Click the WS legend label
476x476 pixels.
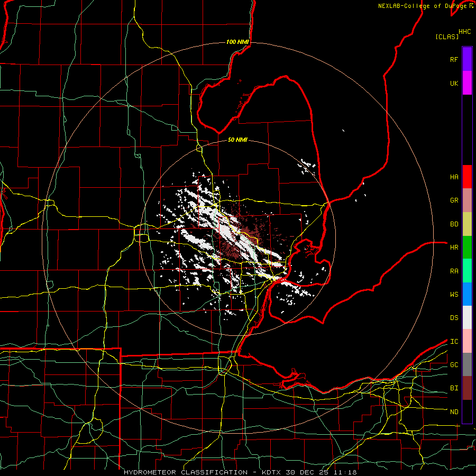pos(454,295)
